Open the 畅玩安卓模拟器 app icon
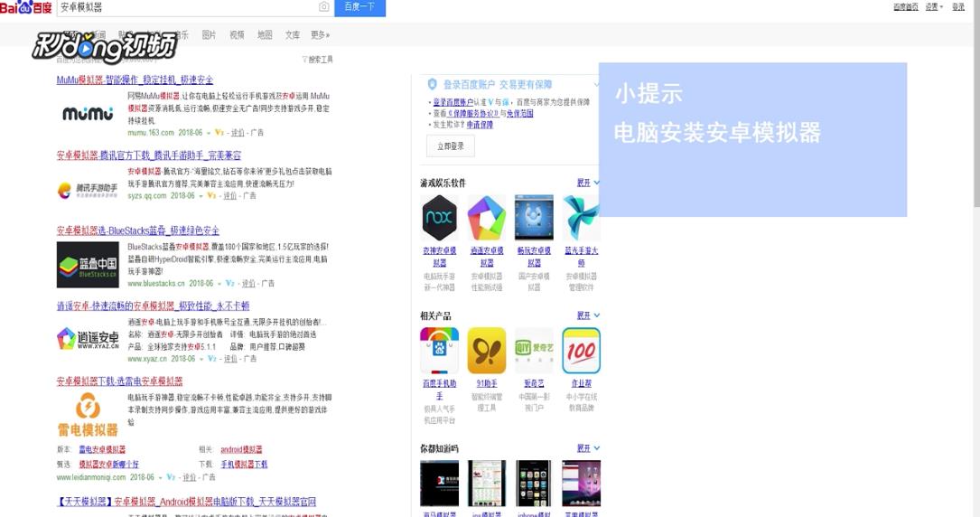Screen dimensions: 980x517 (x=534, y=218)
